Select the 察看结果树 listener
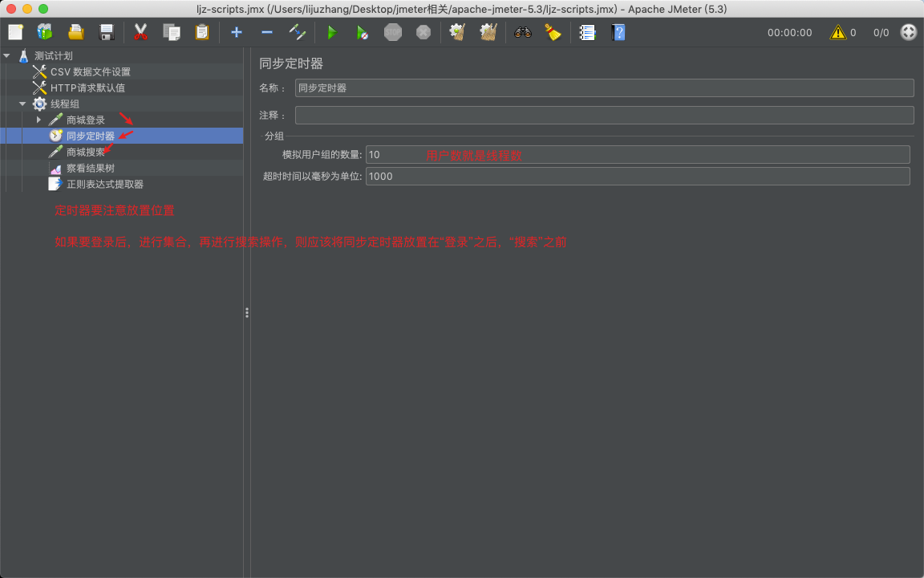 tap(90, 168)
